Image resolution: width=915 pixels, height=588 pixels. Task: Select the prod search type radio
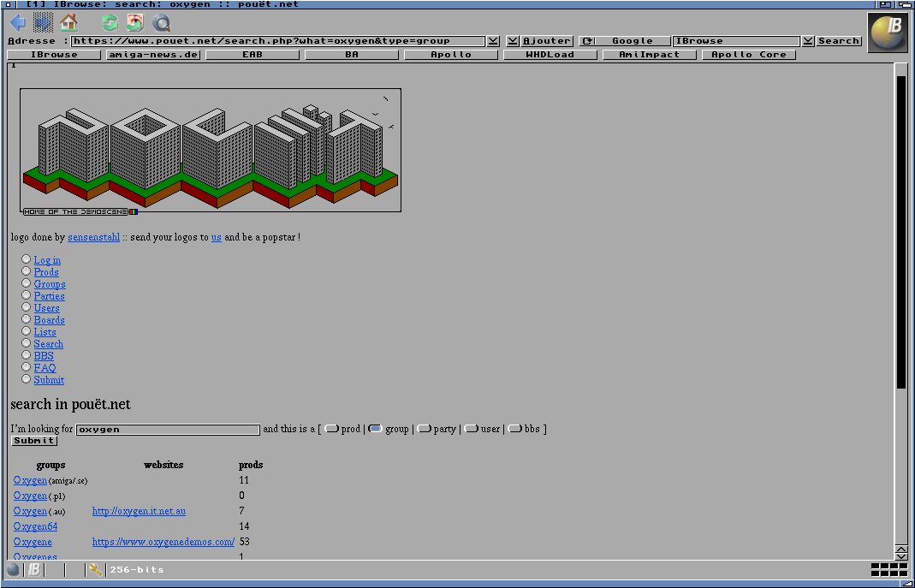pyautogui.click(x=331, y=429)
